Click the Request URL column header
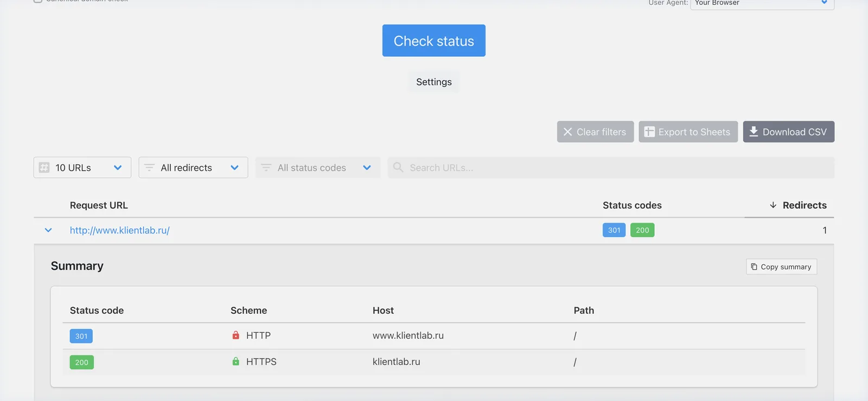This screenshot has height=401, width=868. coord(99,205)
